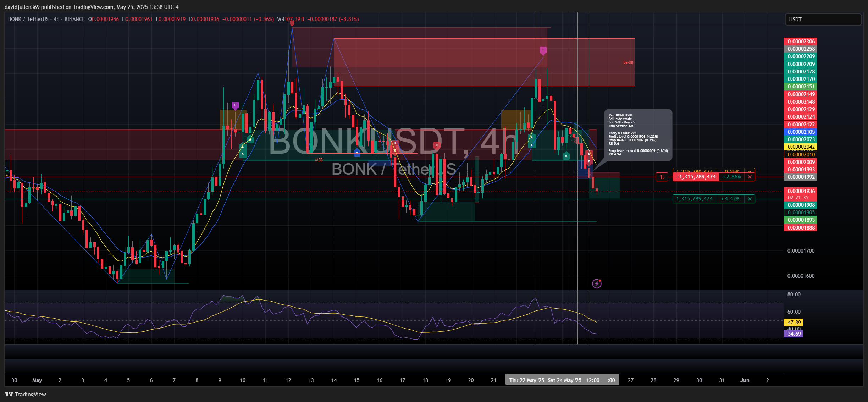This screenshot has height=402, width=868.
Task: Click the purple T marker near May 9 candles
Action: (235, 105)
